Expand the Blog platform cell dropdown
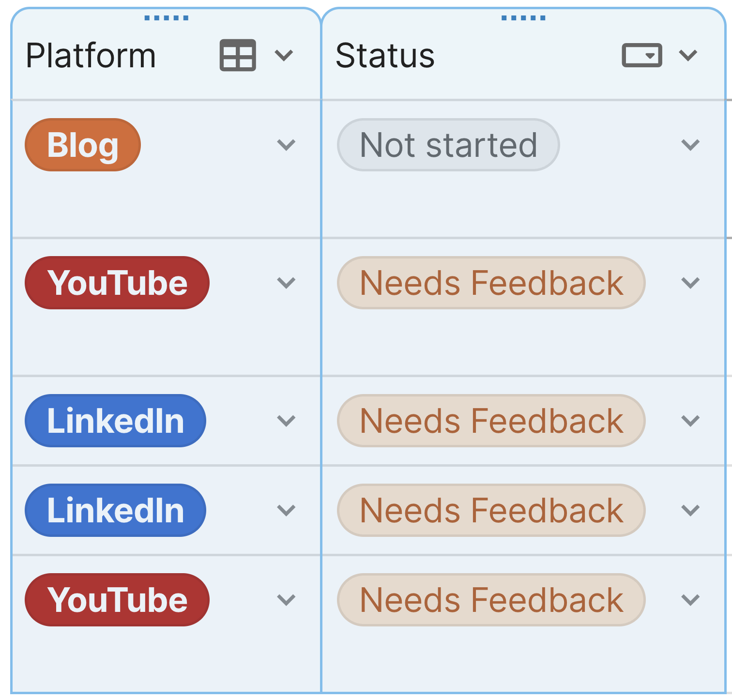 (x=286, y=145)
